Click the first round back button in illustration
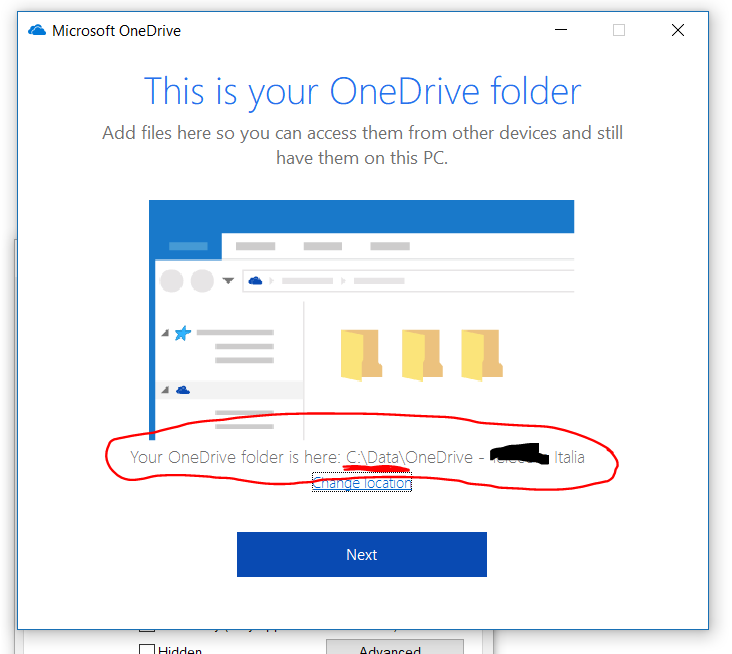The width and height of the screenshot is (732, 654). click(172, 281)
